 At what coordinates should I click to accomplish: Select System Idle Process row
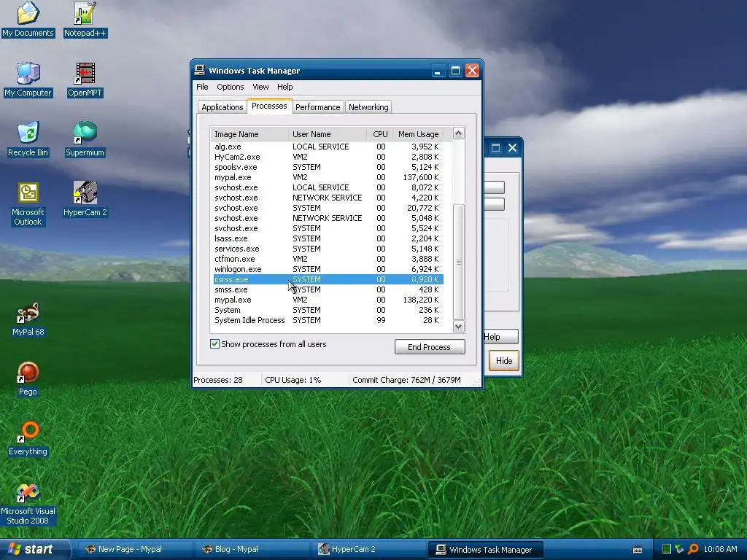(328, 321)
